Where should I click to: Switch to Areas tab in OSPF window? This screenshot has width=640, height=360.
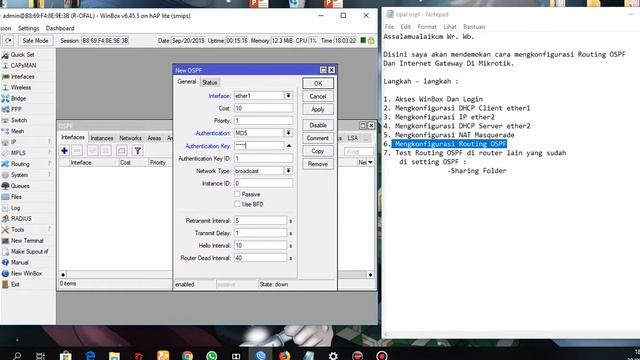pyautogui.click(x=154, y=138)
